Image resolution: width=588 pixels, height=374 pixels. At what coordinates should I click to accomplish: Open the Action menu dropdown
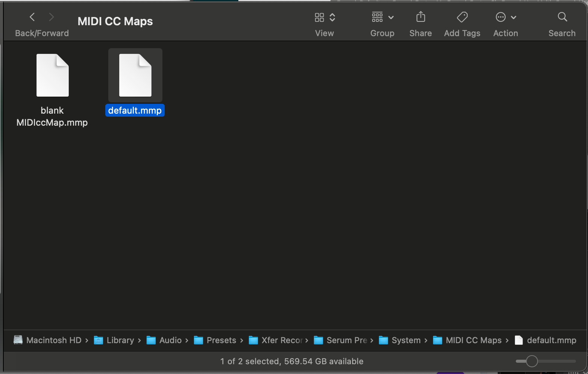tap(506, 17)
